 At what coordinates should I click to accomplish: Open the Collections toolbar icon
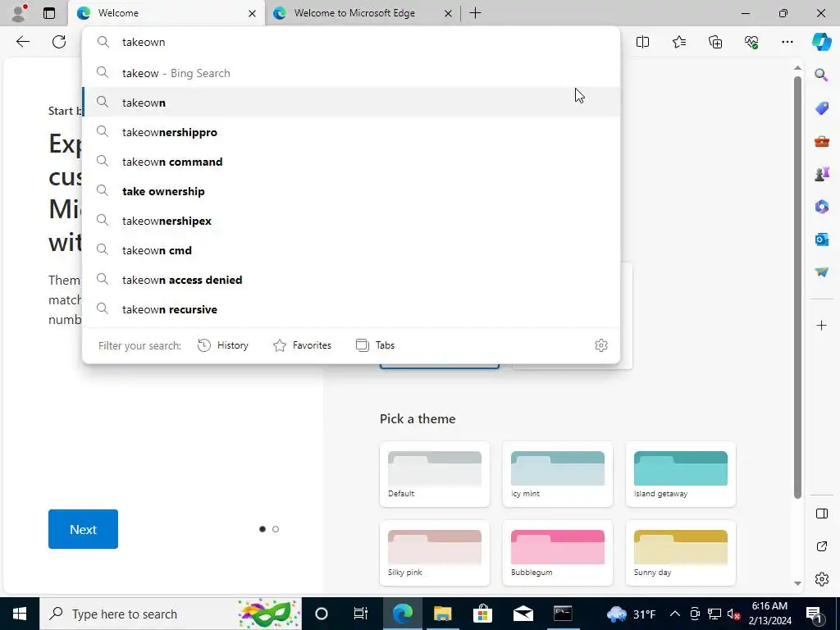(715, 42)
